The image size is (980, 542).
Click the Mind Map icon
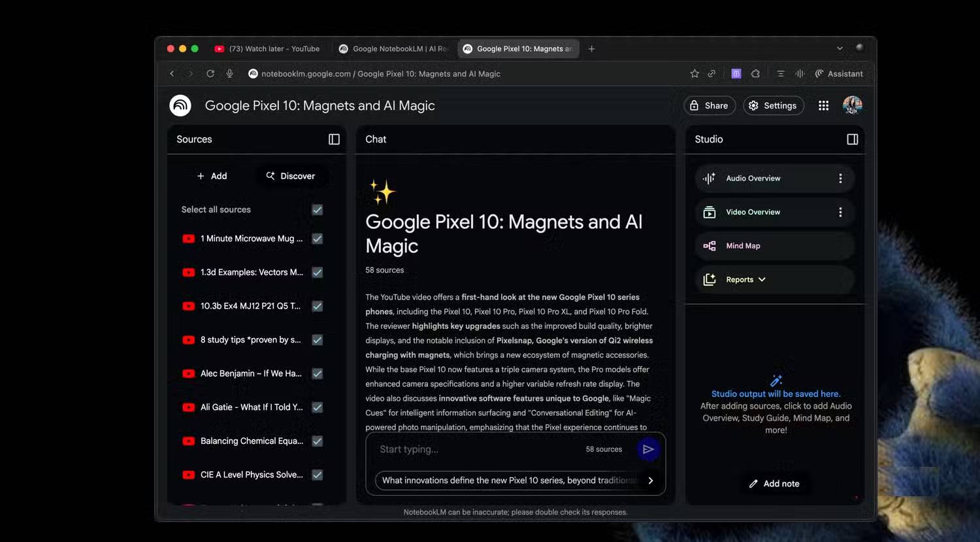[x=709, y=246]
